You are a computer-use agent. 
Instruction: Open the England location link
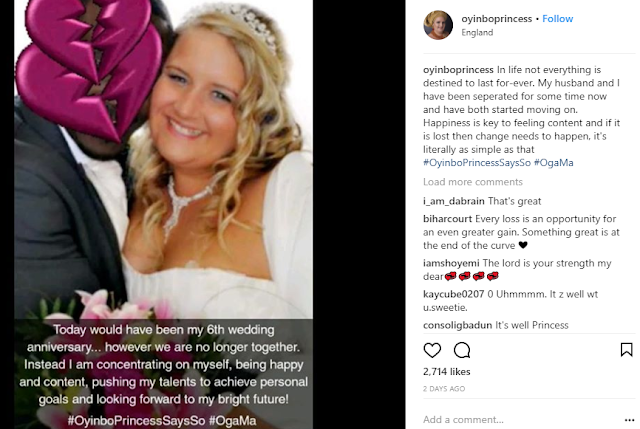click(x=477, y=33)
